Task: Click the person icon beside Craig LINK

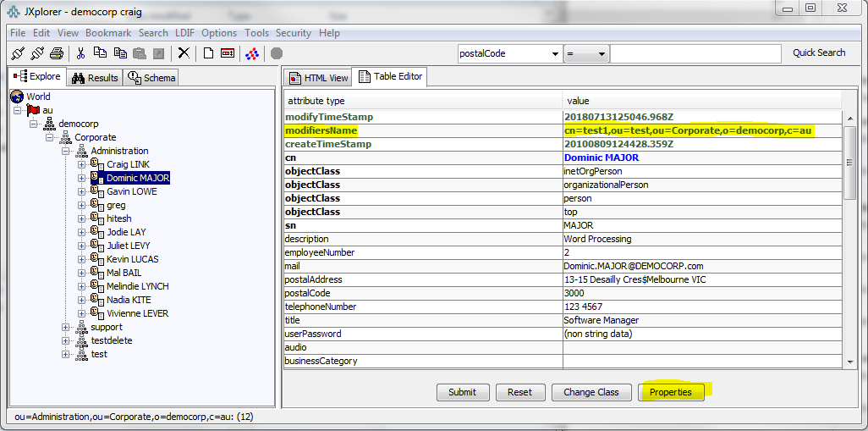Action: (97, 164)
